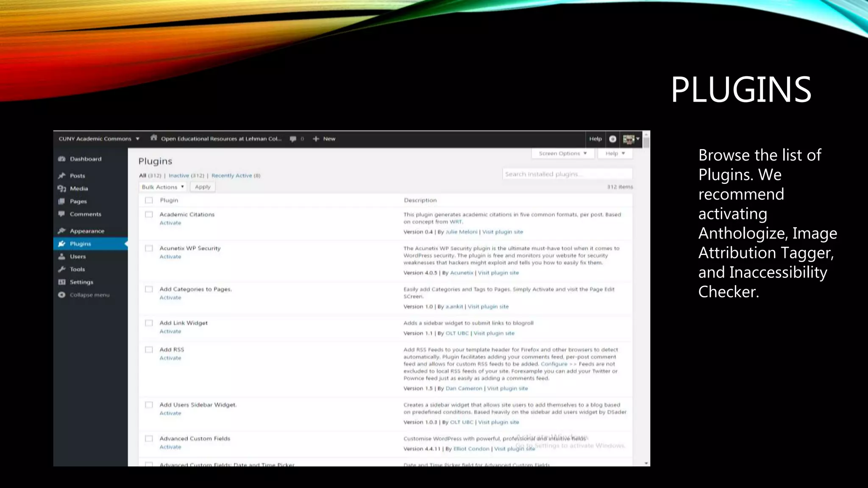
Task: Open Elliot Condon author link
Action: pos(471,449)
